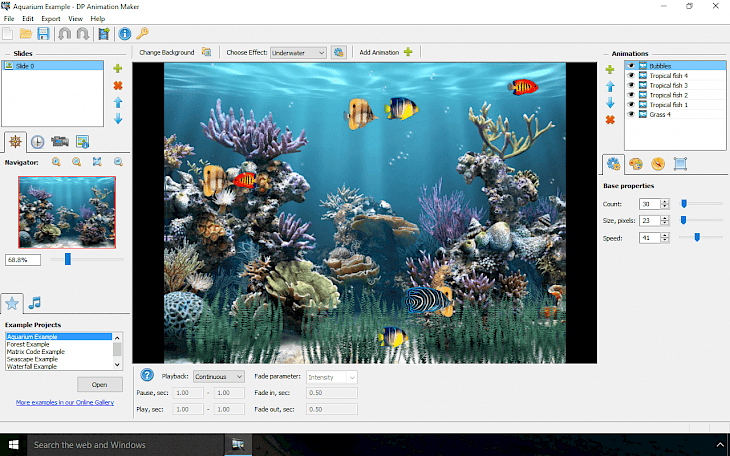Move animation up in Animations panel
730x456 pixels.
coord(610,86)
